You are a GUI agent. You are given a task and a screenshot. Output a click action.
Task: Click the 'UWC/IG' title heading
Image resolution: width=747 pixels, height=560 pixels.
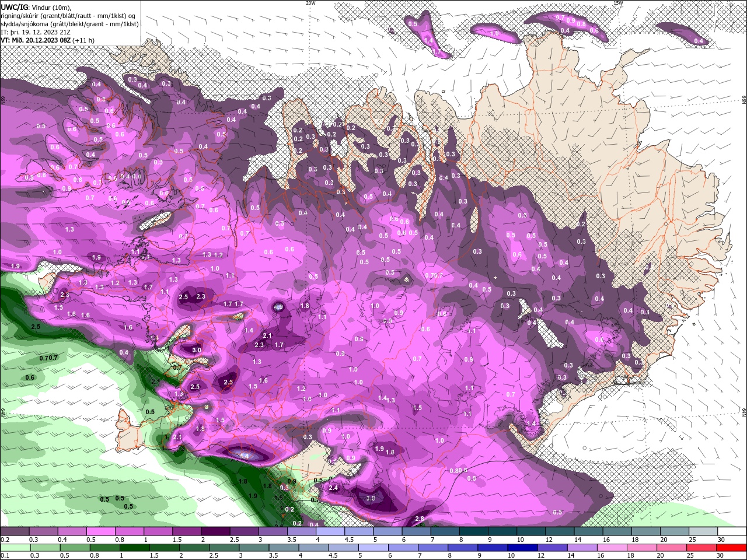coord(15,7)
